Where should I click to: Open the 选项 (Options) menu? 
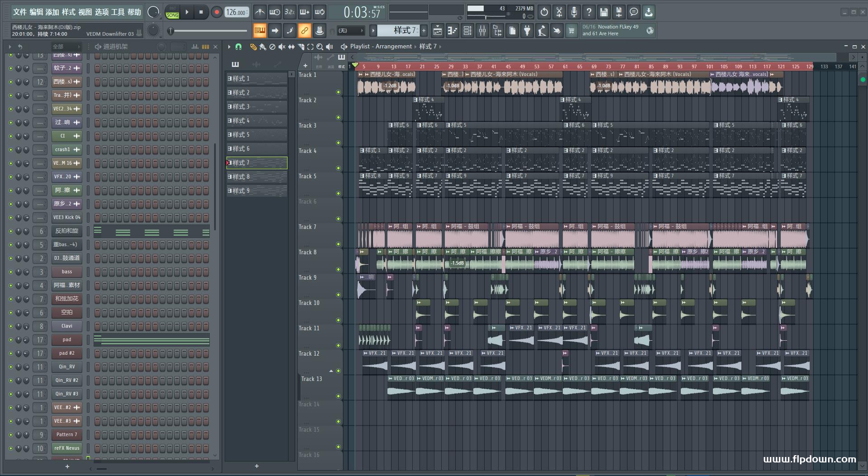[x=102, y=12]
